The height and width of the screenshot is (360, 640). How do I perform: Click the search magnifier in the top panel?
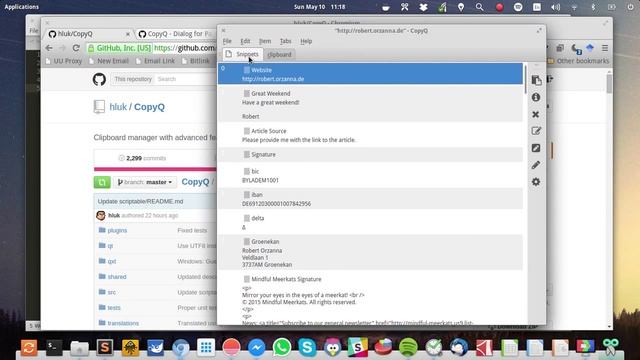[x=480, y=7]
